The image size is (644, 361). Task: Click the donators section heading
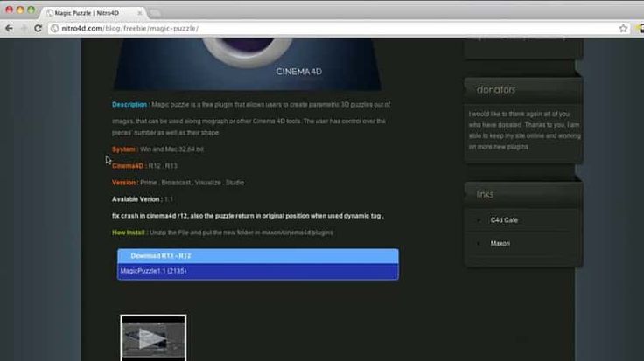[x=496, y=89]
